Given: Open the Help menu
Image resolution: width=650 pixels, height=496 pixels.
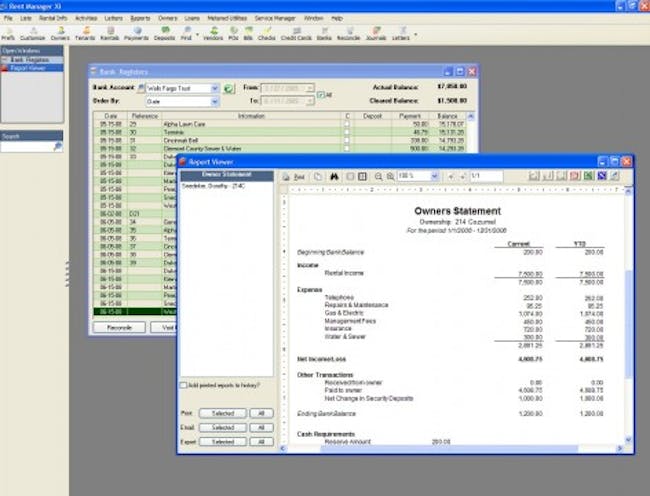Looking at the screenshot, I should coord(337,18).
